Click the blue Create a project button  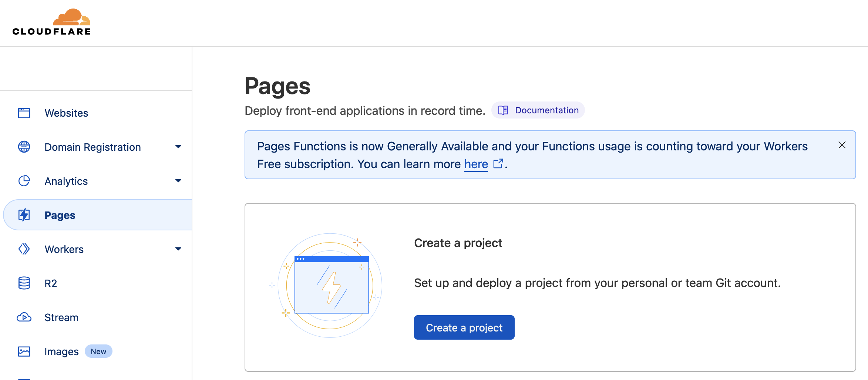click(x=464, y=327)
